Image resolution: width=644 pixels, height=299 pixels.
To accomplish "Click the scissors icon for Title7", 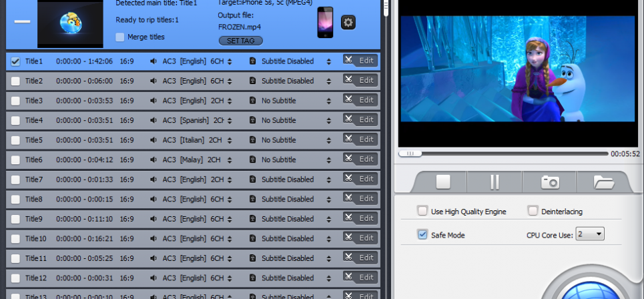I will 349,178.
